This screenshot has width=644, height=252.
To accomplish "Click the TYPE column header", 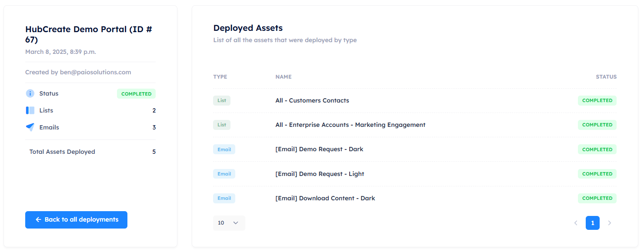I will click(x=220, y=77).
